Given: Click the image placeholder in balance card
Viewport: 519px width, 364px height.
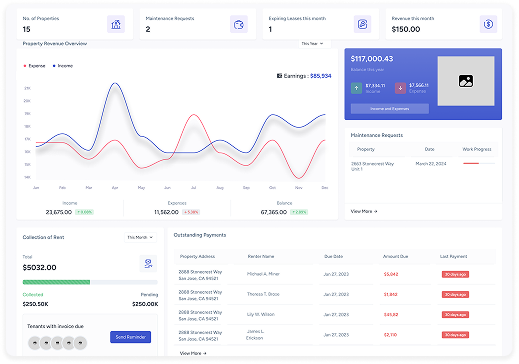Looking at the screenshot, I should pos(466,81).
